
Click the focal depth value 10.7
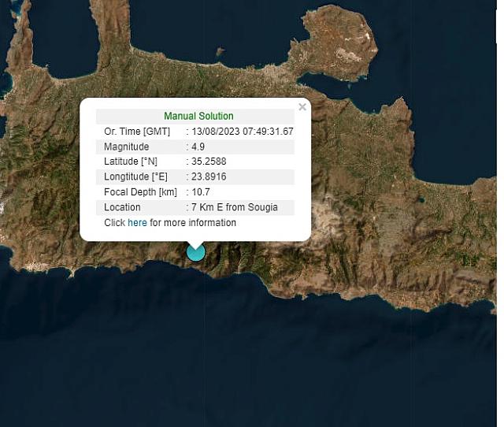[200, 191]
